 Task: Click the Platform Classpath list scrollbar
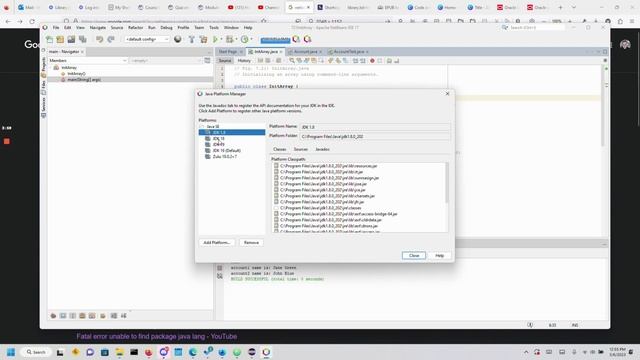point(447,182)
